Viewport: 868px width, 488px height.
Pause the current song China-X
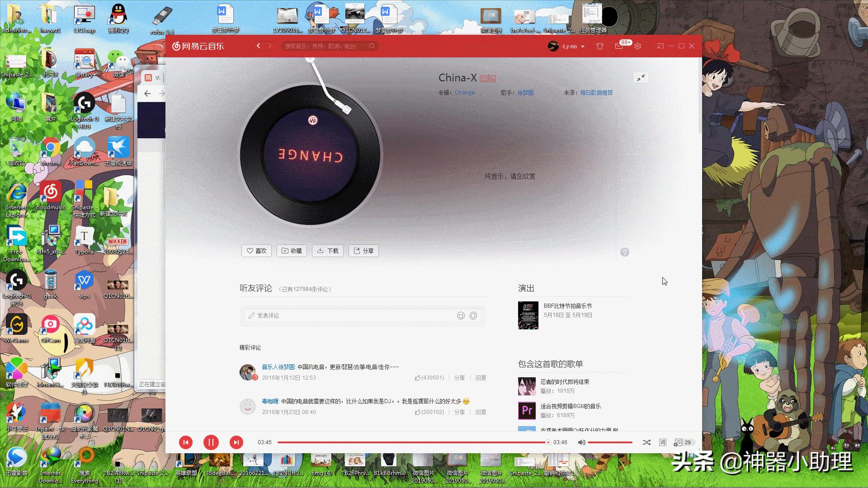click(211, 442)
